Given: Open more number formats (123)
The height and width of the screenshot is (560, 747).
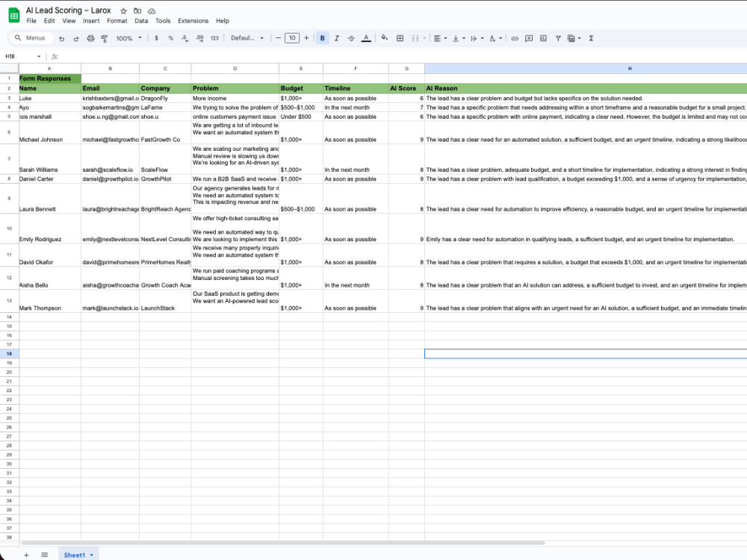Looking at the screenshot, I should pos(214,38).
